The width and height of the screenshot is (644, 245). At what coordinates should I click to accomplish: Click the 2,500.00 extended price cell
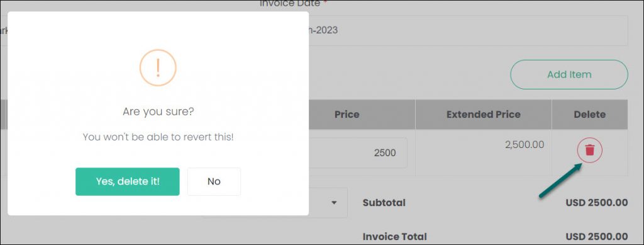pos(484,152)
